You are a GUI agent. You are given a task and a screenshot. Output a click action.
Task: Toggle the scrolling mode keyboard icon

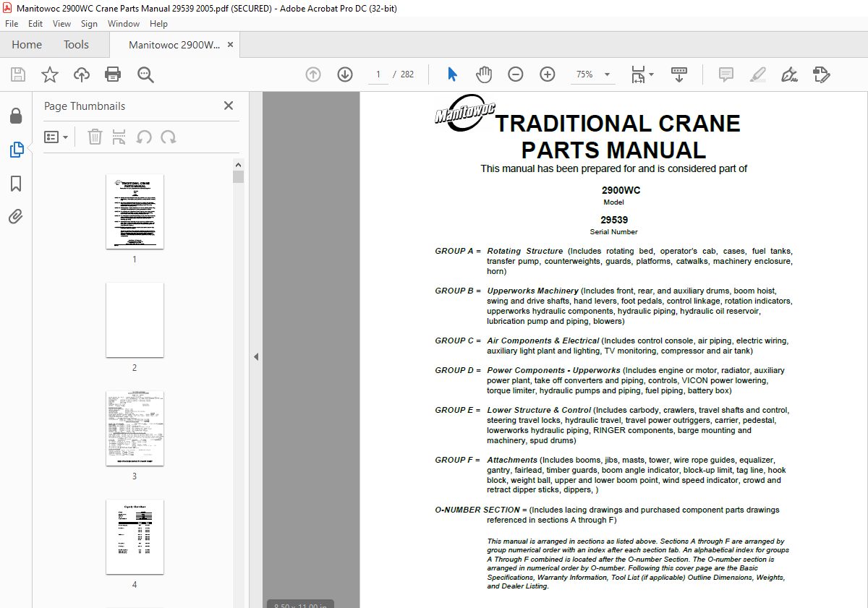[x=679, y=74]
